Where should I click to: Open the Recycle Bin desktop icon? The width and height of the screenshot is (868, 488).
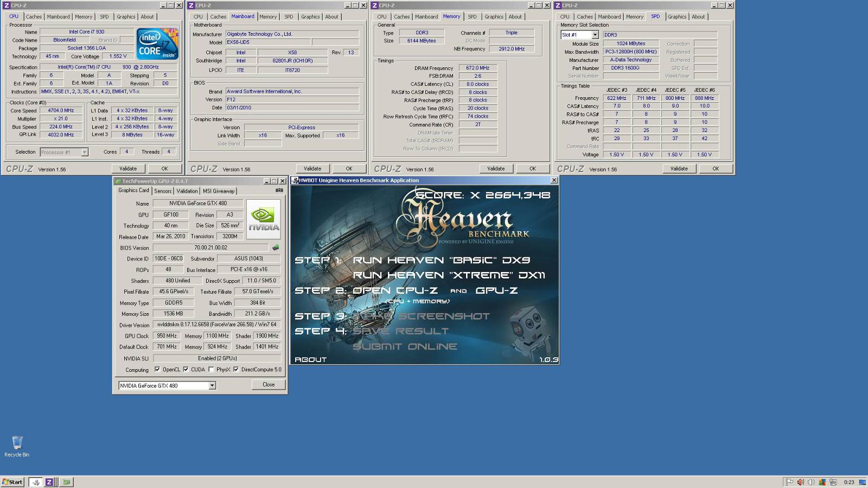pos(17,446)
